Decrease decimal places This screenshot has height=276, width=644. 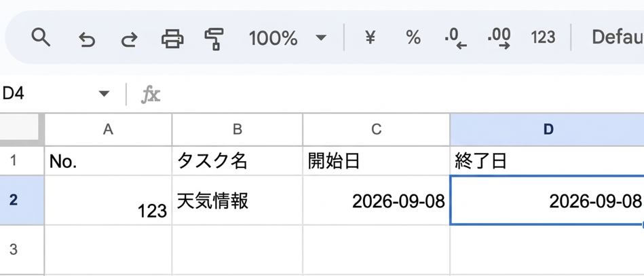(x=456, y=39)
